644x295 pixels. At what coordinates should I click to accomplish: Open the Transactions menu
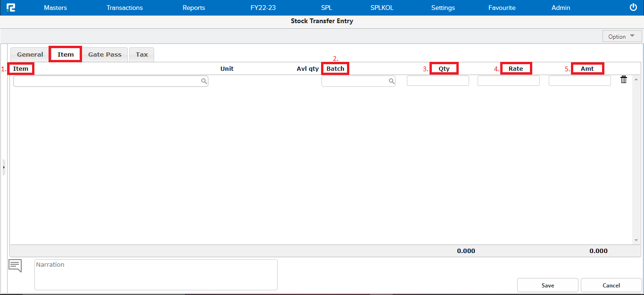tap(124, 8)
